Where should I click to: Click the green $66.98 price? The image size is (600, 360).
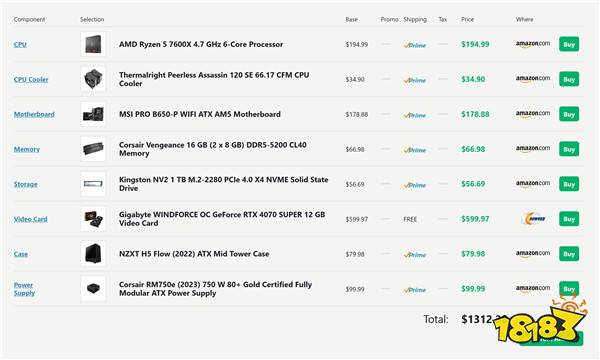[473, 149]
